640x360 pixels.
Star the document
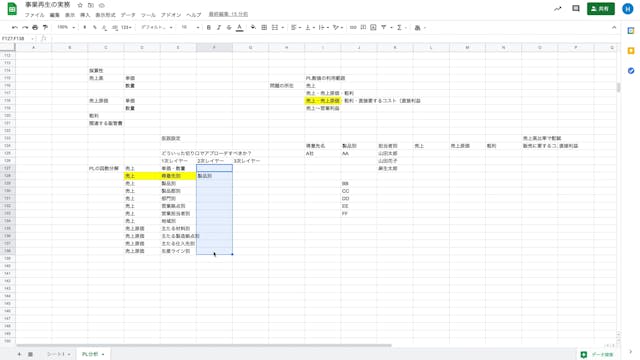pyautogui.click(x=80, y=5)
